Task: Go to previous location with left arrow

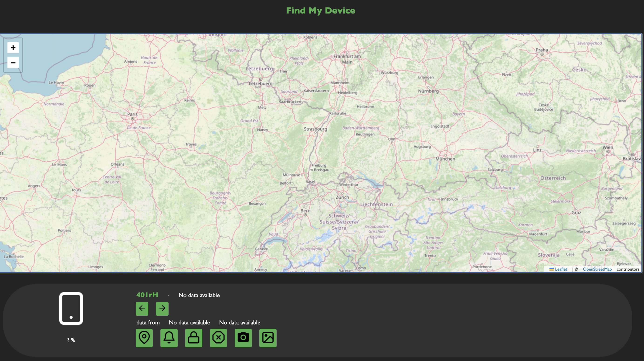Action: click(142, 309)
